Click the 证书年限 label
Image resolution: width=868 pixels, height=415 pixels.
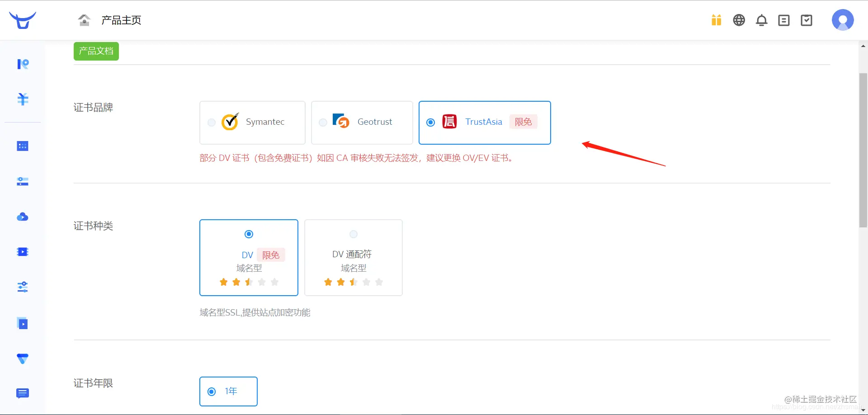pos(93,383)
